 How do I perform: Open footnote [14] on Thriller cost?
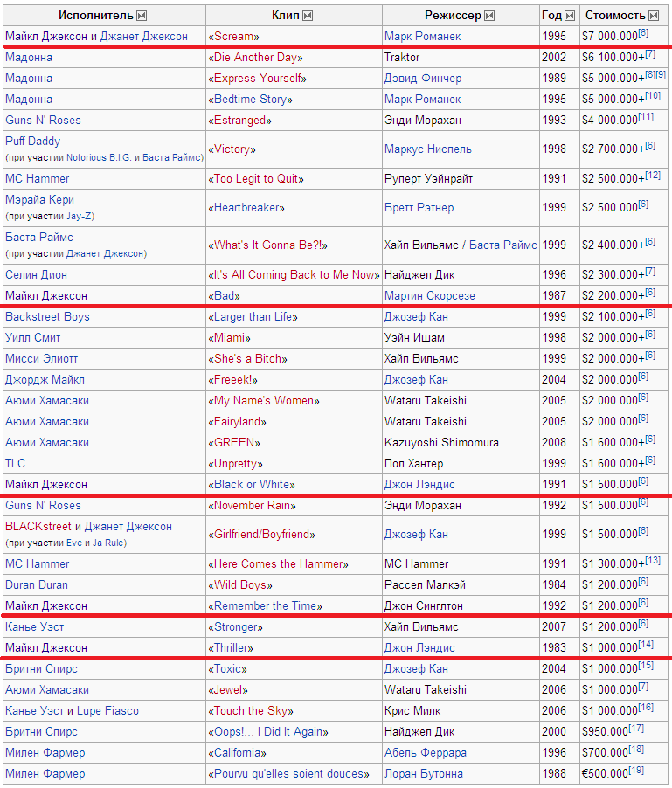646,645
